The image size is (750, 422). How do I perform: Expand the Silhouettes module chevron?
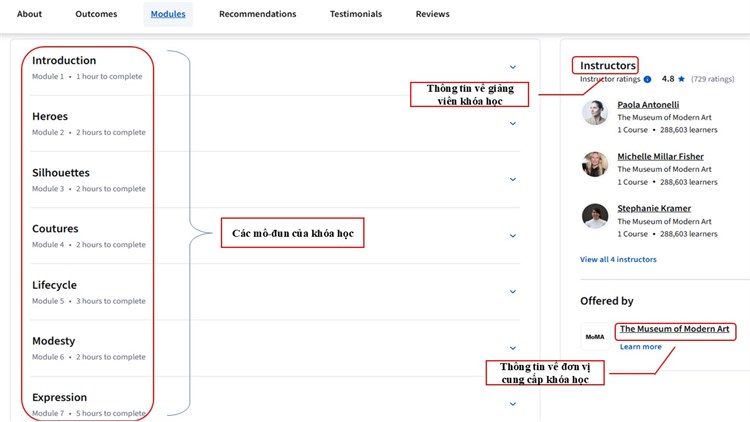(x=513, y=180)
